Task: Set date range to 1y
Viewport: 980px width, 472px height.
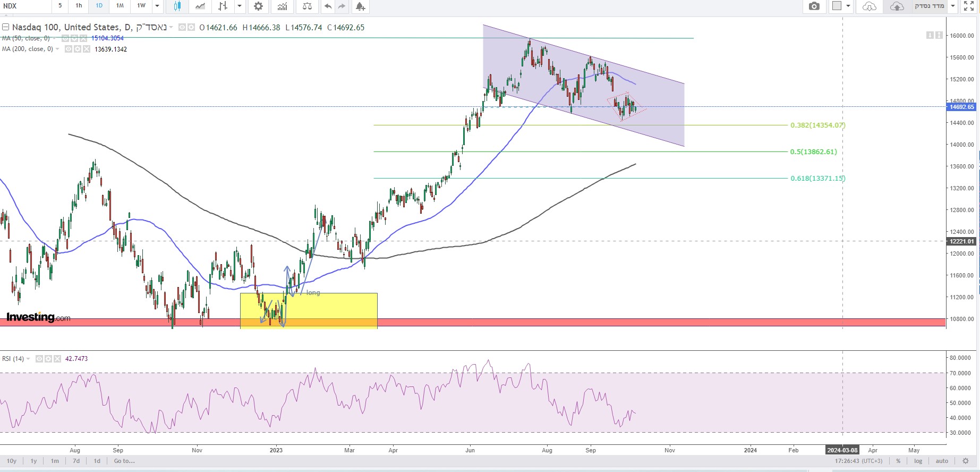Action: (33, 461)
